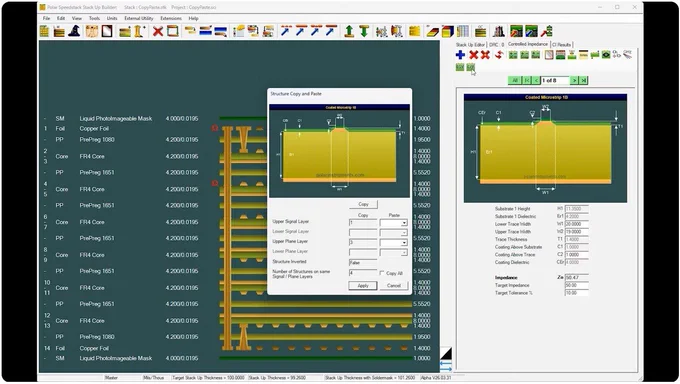Click the Coated Microstrip diagram in right panel
The width and height of the screenshot is (680, 384).
point(545,148)
